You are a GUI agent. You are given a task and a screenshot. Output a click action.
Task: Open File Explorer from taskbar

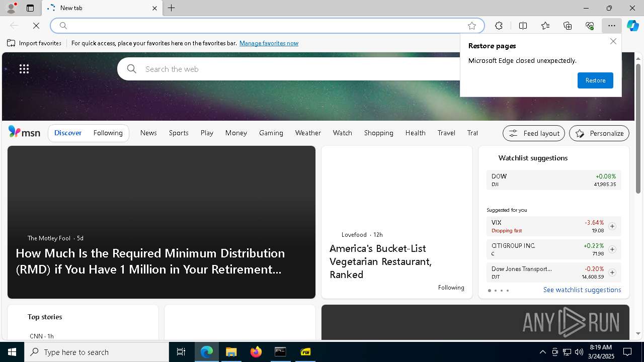[231, 352]
